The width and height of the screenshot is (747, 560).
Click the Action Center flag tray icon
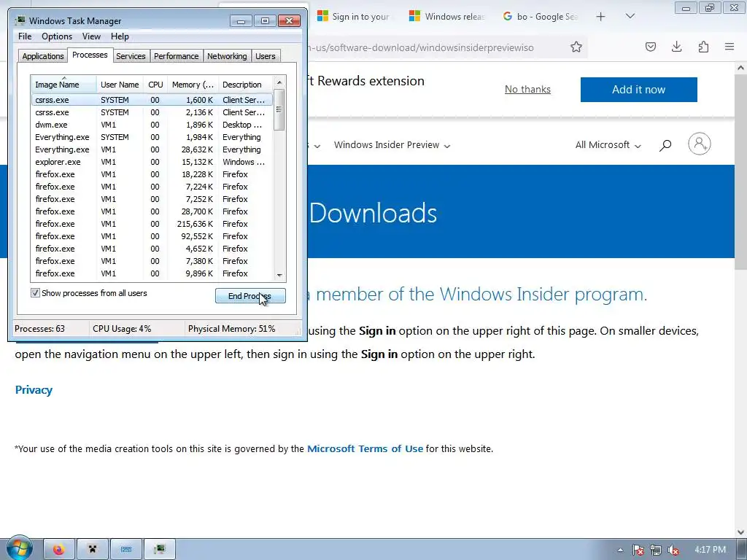[x=638, y=550]
